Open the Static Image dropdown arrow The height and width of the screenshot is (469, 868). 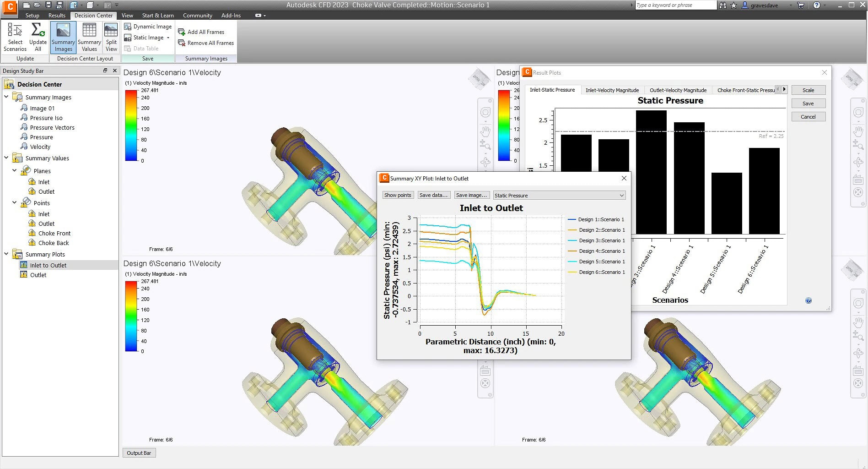167,38
